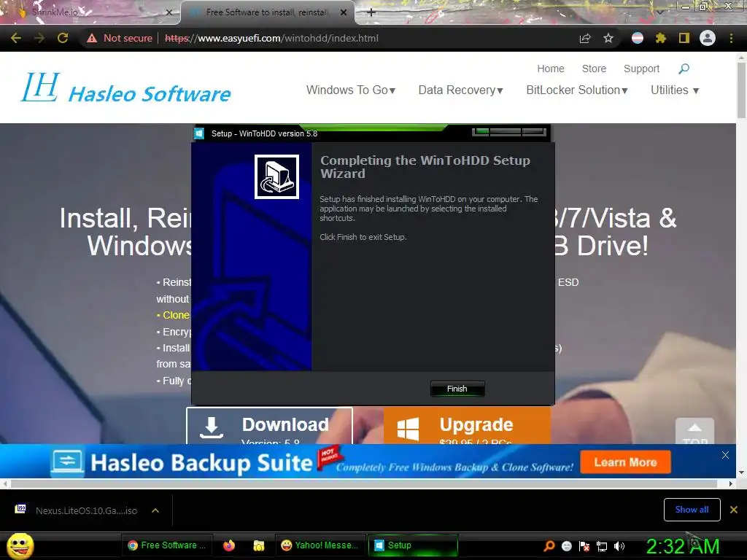Click Finish in WinToHDD Setup wizard

457,389
